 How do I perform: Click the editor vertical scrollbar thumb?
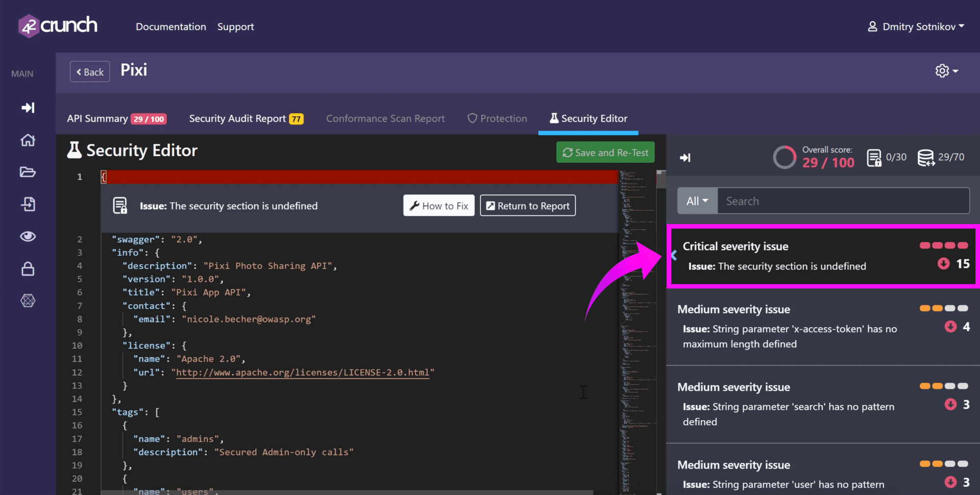(x=661, y=180)
